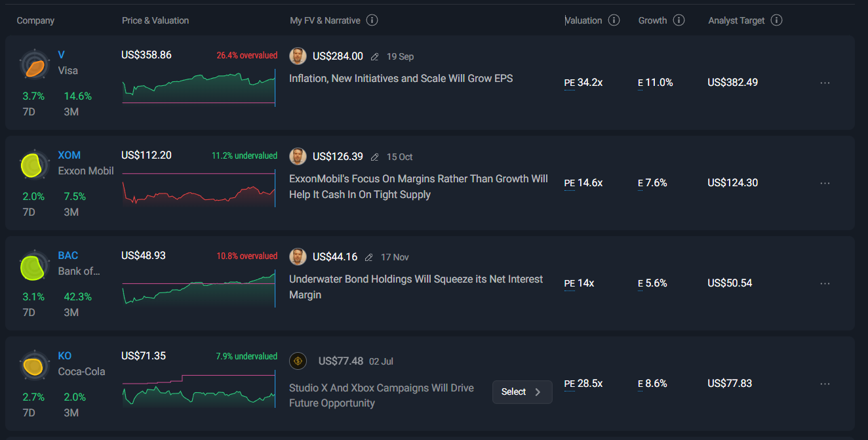Click info icon beside Analyst Target header

(776, 20)
